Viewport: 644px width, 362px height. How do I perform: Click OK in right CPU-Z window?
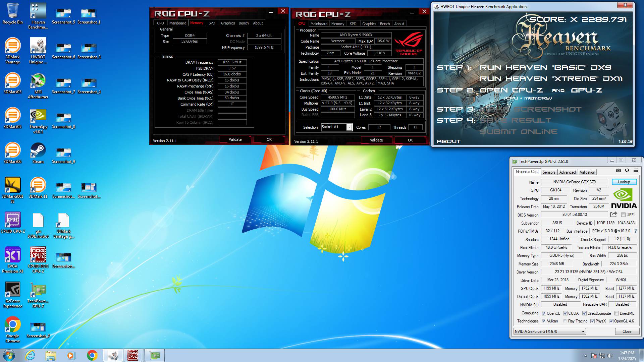[x=410, y=140]
